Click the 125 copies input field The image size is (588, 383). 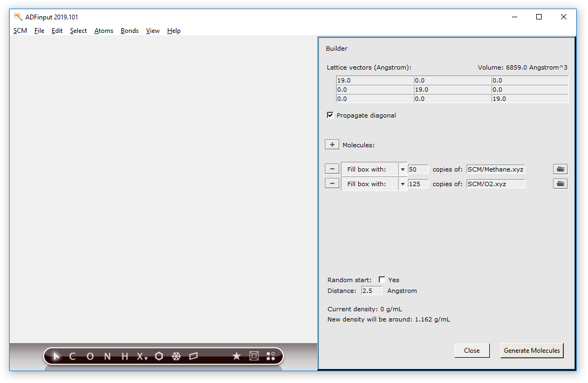click(x=418, y=184)
